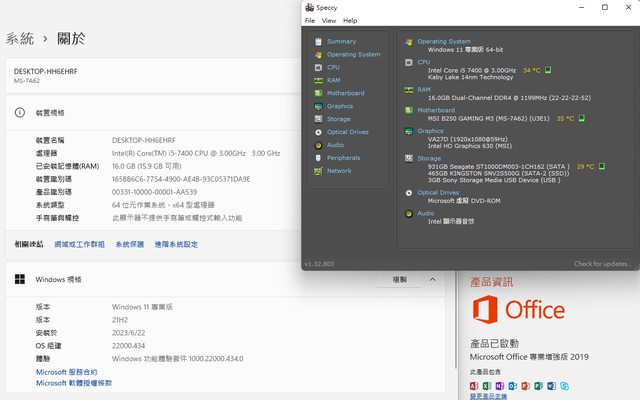640x400 pixels.
Task: Open Peripherals in the Speccy sidebar
Action: pyautogui.click(x=343, y=158)
